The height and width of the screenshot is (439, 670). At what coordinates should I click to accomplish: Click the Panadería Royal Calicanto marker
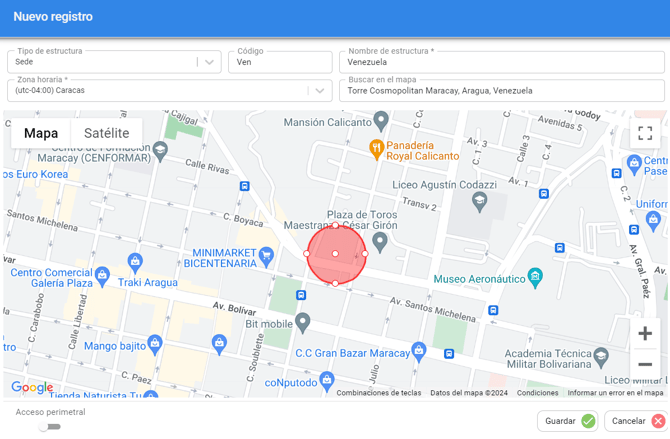coord(377,149)
